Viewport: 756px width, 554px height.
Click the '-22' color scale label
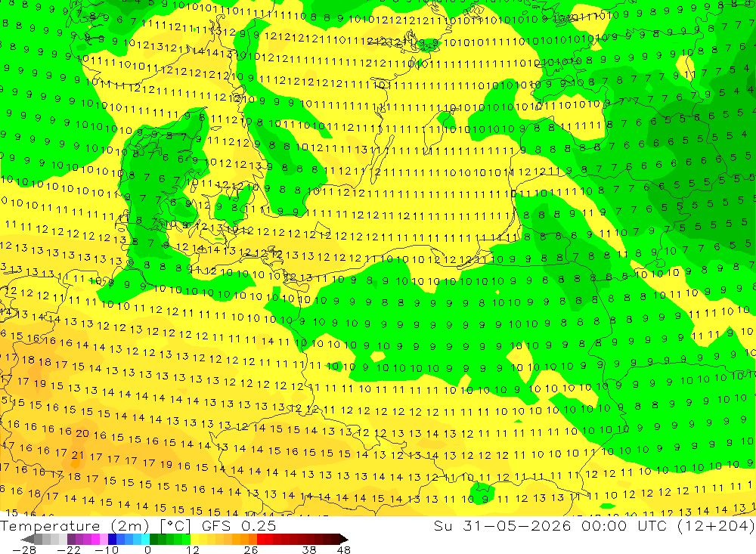click(69, 550)
